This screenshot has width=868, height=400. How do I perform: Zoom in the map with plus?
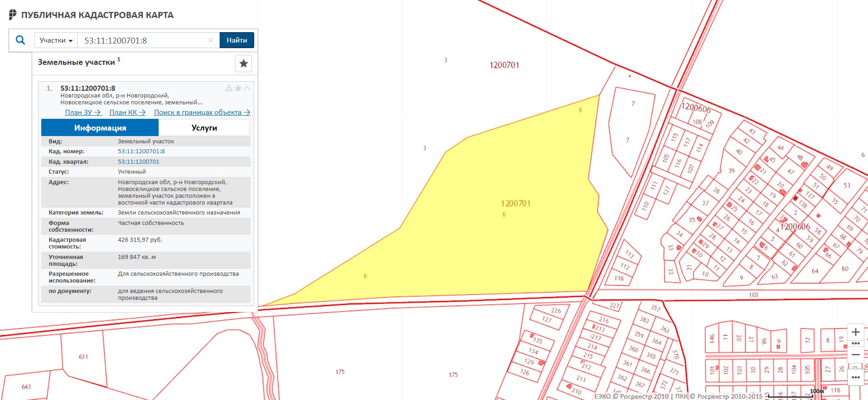pyautogui.click(x=855, y=332)
